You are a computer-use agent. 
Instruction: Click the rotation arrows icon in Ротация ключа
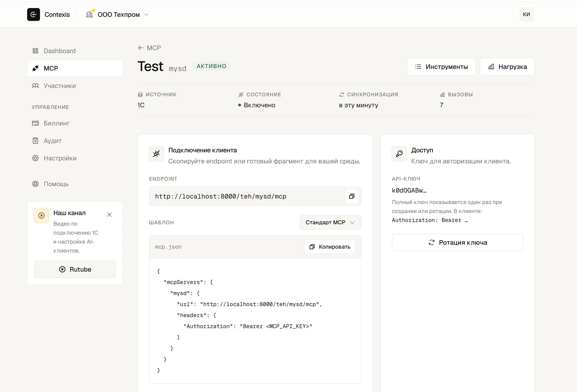(431, 242)
